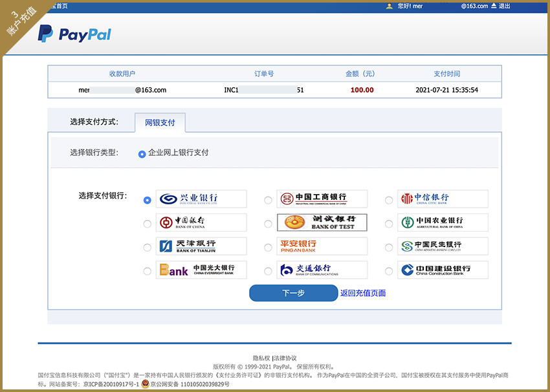
Task: Select the radio button for 中国建设银行
Action: (x=389, y=271)
